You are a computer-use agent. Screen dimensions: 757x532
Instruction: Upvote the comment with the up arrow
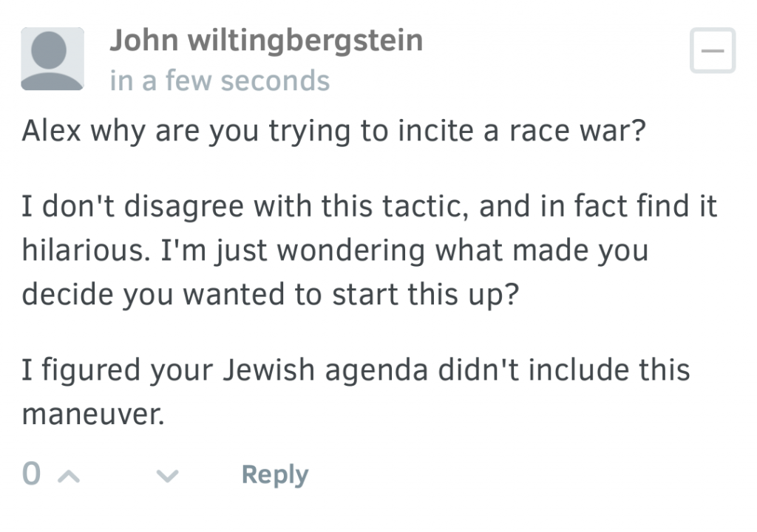[67, 477]
